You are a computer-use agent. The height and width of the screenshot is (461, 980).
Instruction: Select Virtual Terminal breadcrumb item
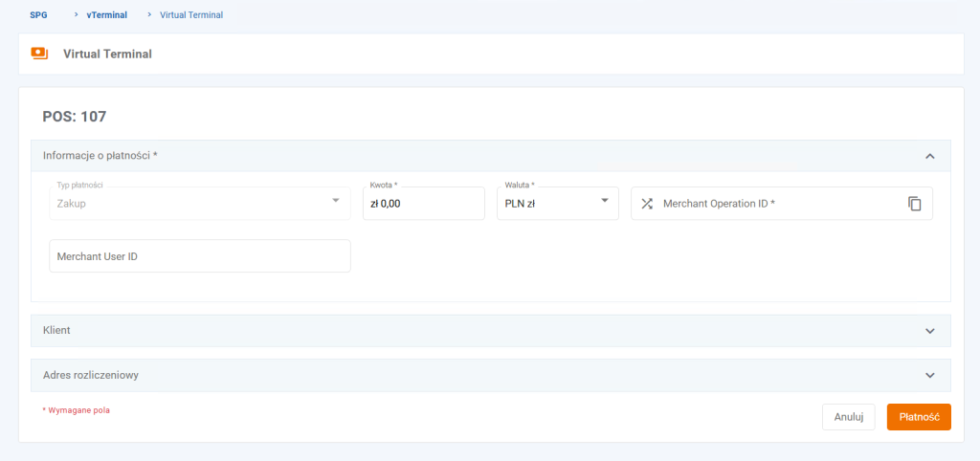191,15
